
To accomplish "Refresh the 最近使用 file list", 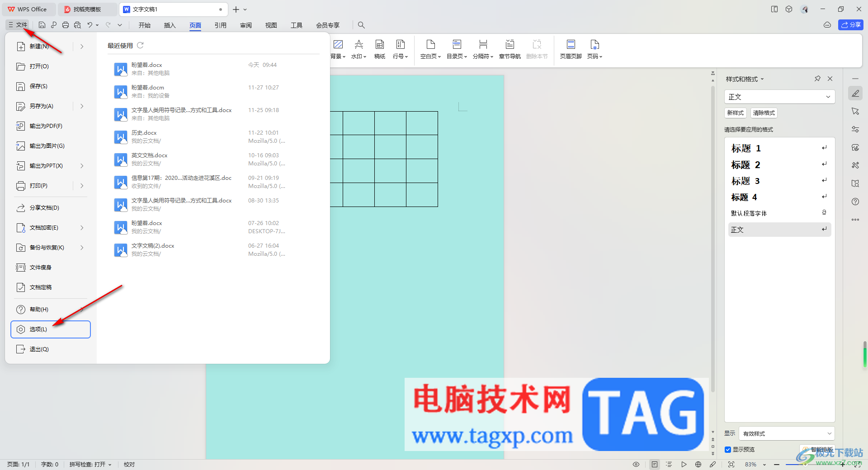I will [x=140, y=45].
